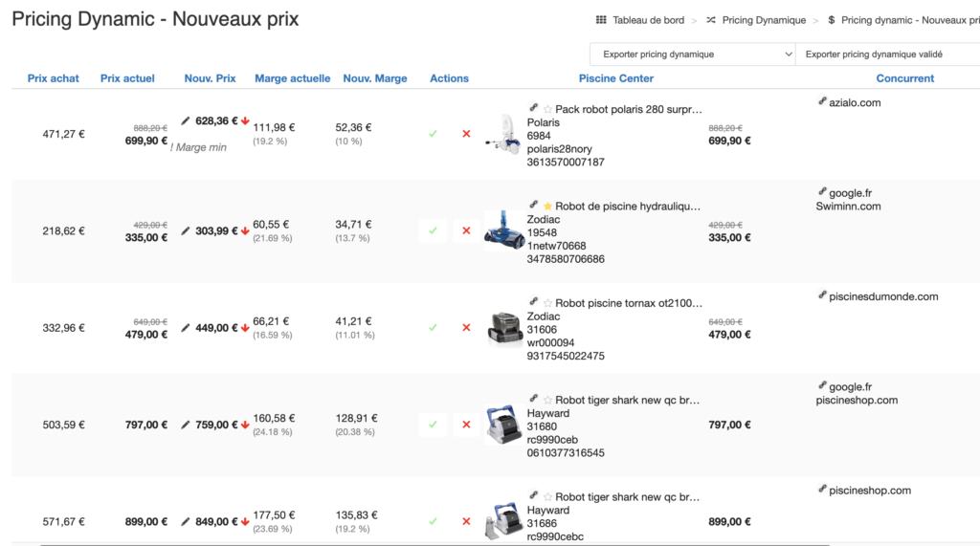
Task: Expand the Exporter pricing dynamique validé dropdown
Action: click(887, 55)
